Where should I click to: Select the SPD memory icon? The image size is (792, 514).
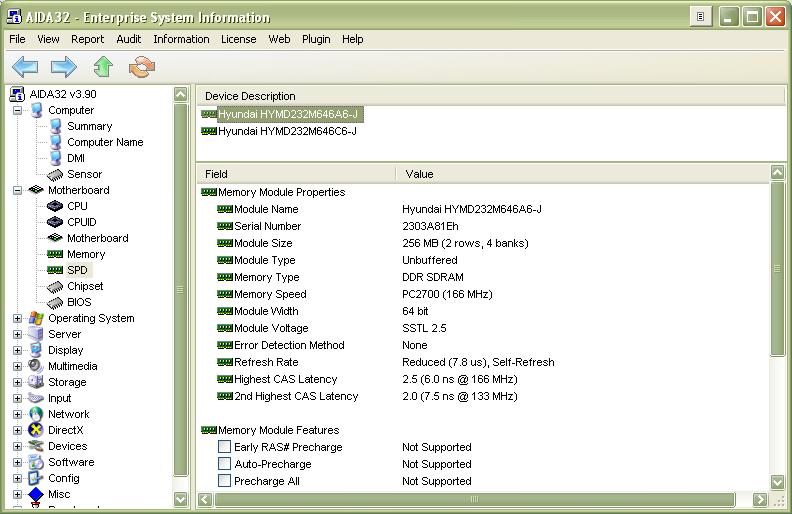(x=55, y=270)
